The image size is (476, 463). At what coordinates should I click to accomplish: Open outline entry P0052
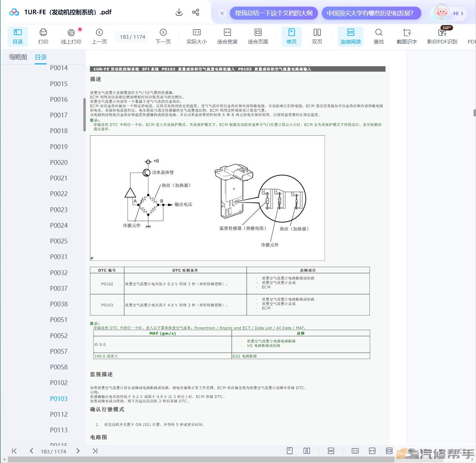pyautogui.click(x=59, y=336)
